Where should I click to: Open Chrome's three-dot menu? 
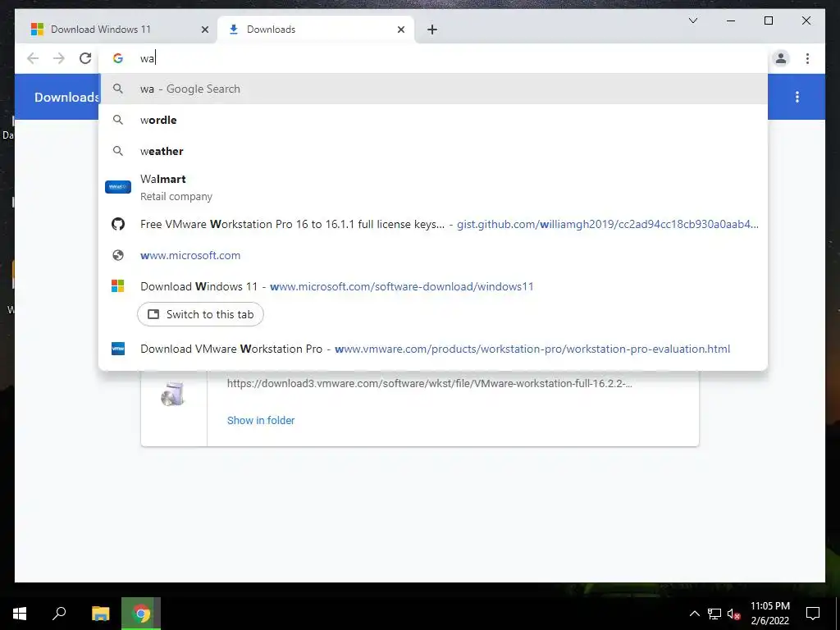[807, 58]
